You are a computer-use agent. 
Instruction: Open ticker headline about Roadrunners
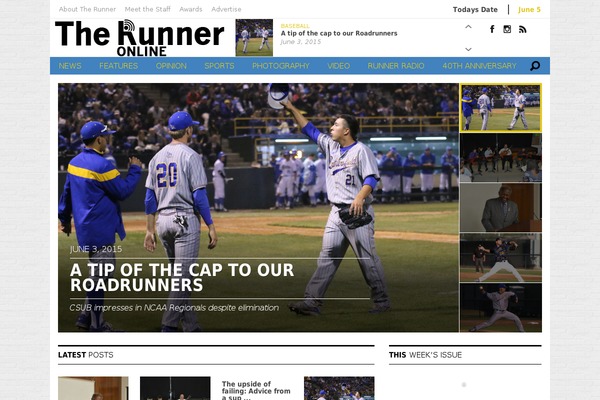coord(339,33)
